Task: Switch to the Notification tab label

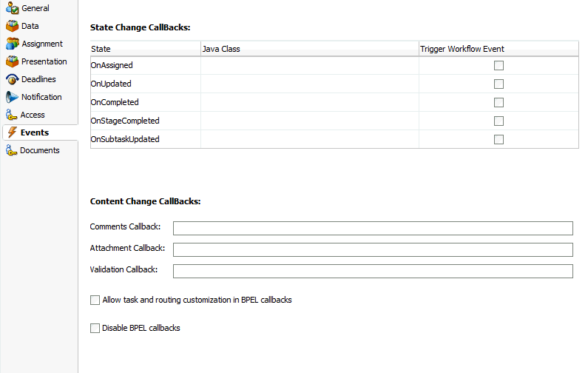Action: pyautogui.click(x=41, y=97)
